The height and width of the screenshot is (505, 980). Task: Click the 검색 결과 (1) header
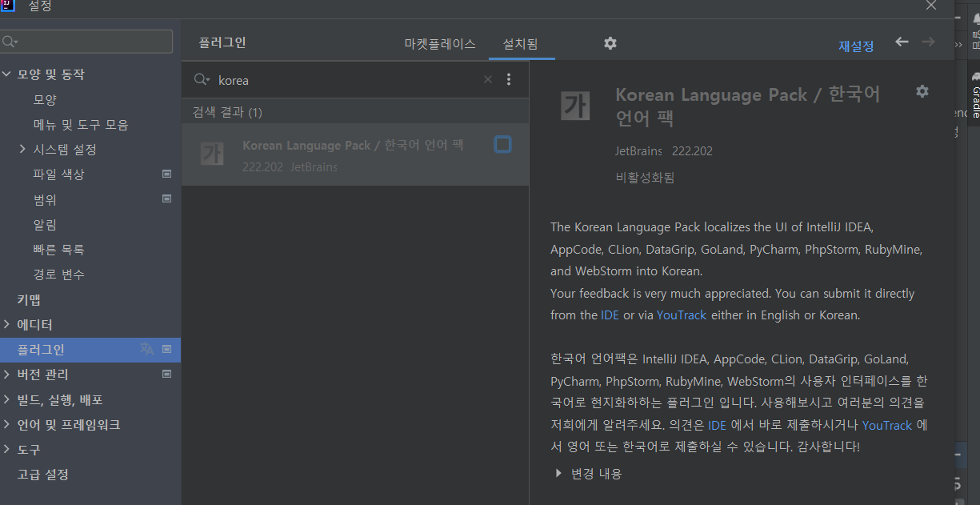pyautogui.click(x=227, y=112)
